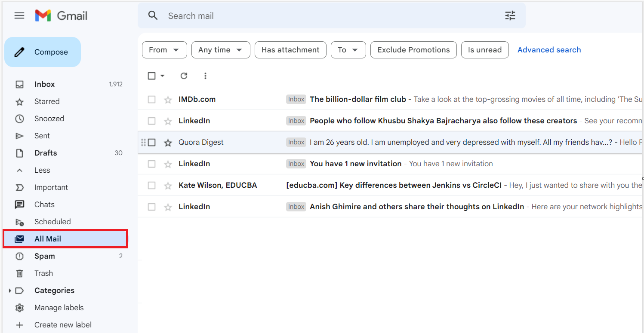This screenshot has width=644, height=333.
Task: Toggle the Has attachment filter chip
Action: pyautogui.click(x=290, y=50)
